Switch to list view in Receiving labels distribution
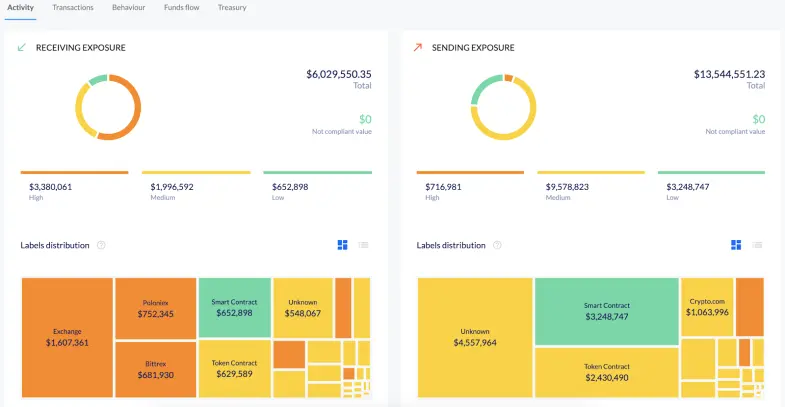 pos(363,245)
